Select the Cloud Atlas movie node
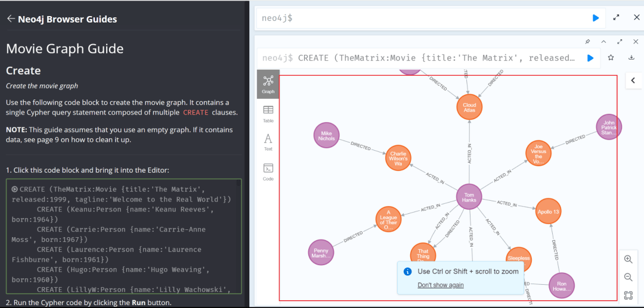644x308 pixels. (469, 107)
